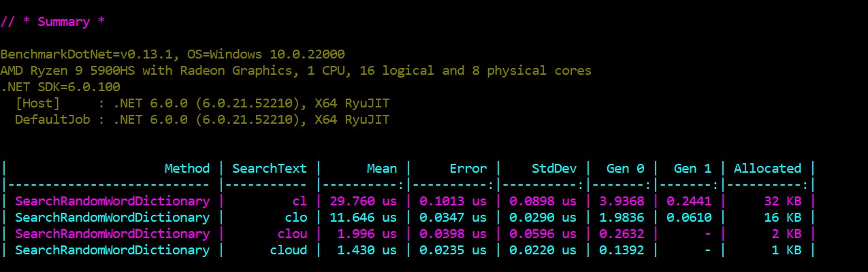Click the Summary comment heading
Image resolution: width=868 pixels, height=272 pixels.
(x=52, y=22)
